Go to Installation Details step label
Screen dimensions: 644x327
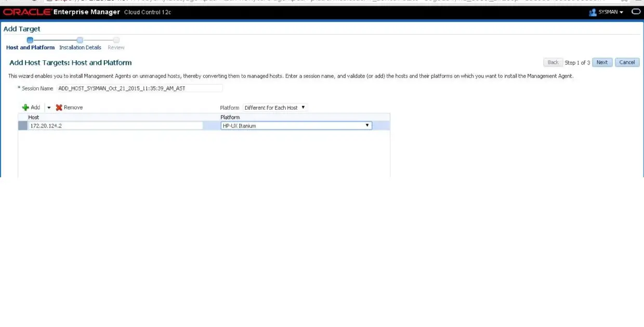click(80, 47)
